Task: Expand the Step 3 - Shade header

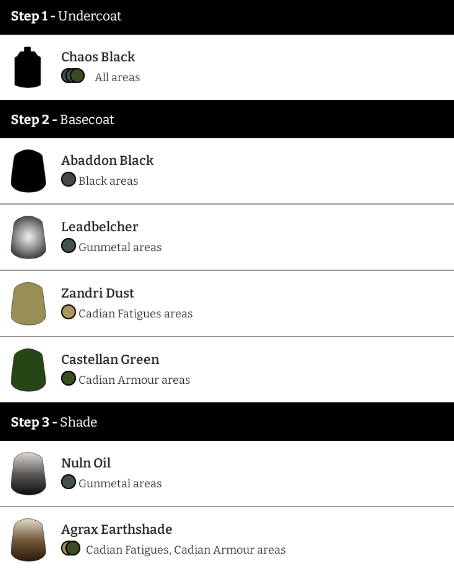Action: [x=227, y=422]
